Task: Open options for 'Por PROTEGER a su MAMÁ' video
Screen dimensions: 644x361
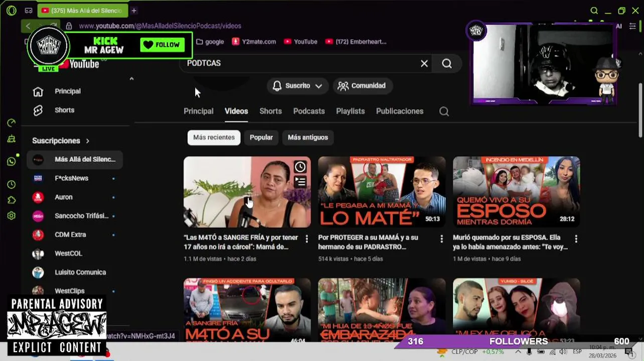Action: (x=441, y=239)
